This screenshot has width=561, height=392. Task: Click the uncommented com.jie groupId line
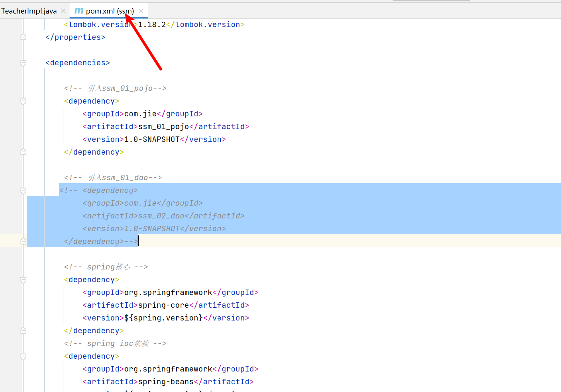(x=143, y=114)
